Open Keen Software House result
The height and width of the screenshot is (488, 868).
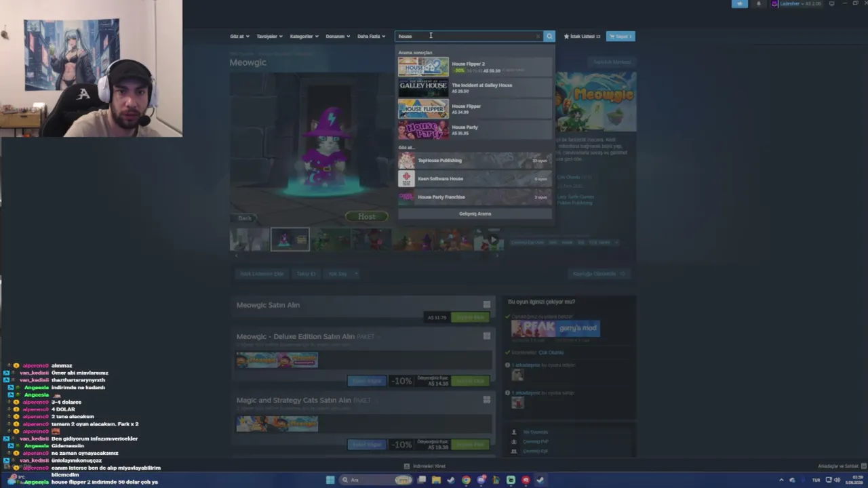click(475, 178)
